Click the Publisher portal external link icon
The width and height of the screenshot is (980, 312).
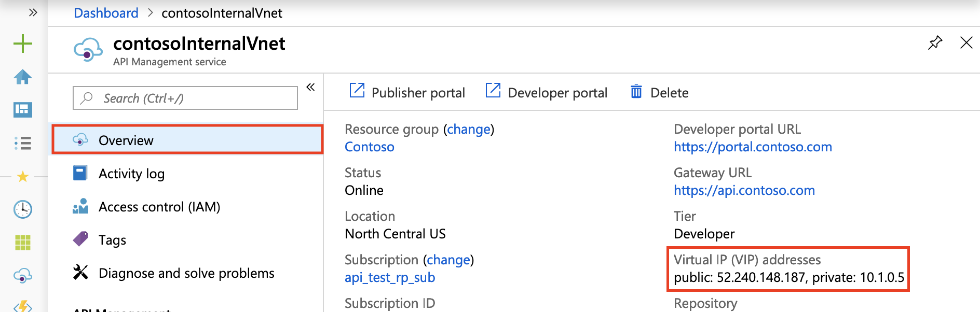click(x=357, y=90)
